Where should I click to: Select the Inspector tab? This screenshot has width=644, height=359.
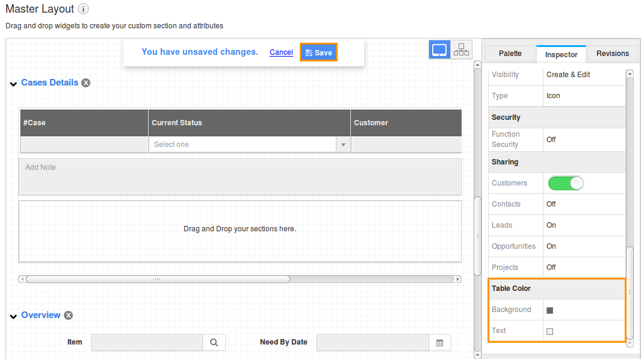click(x=561, y=54)
